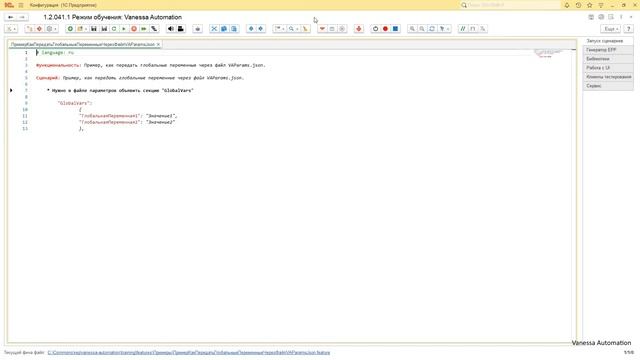The width and height of the screenshot is (640, 360).
Task: Click the line with 'GlobalVars' section step
Action: (120, 90)
